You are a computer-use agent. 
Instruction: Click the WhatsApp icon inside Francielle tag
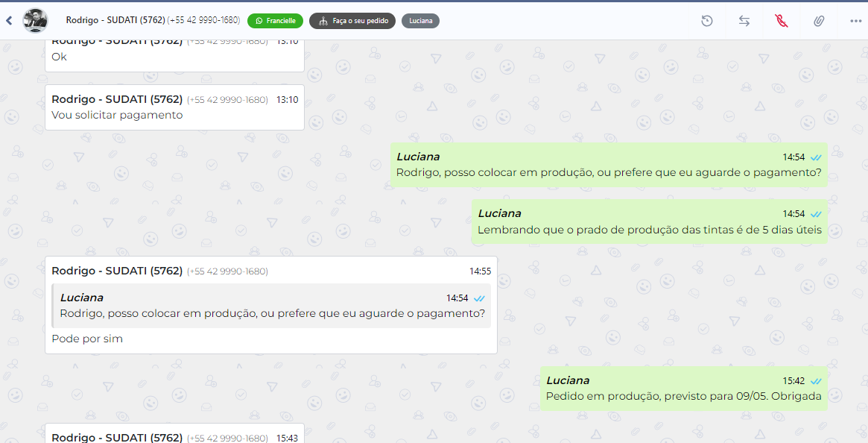(x=259, y=21)
